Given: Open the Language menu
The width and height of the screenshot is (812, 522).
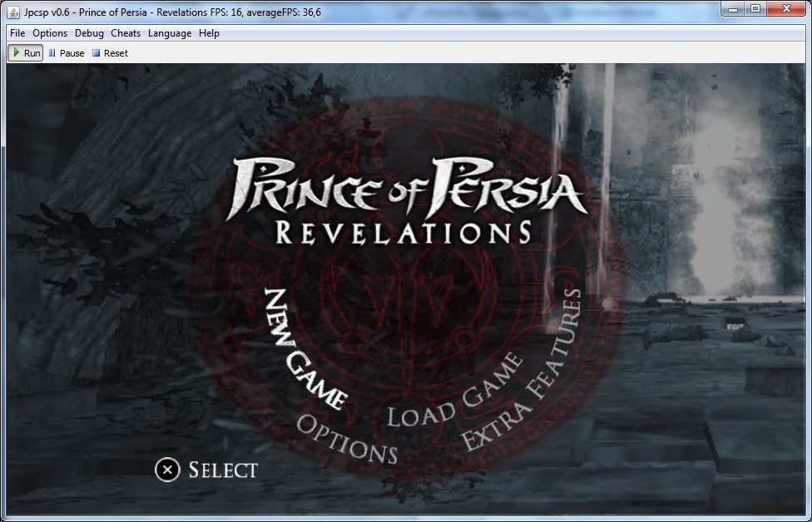Looking at the screenshot, I should [170, 33].
